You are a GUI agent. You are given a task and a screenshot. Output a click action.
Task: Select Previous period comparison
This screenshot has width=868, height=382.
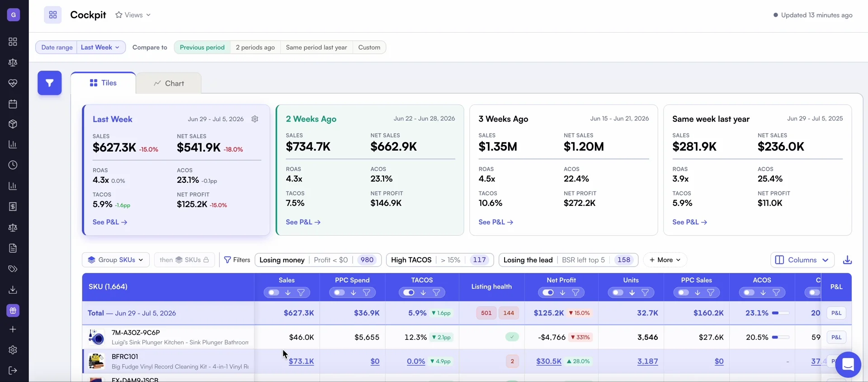pos(202,48)
